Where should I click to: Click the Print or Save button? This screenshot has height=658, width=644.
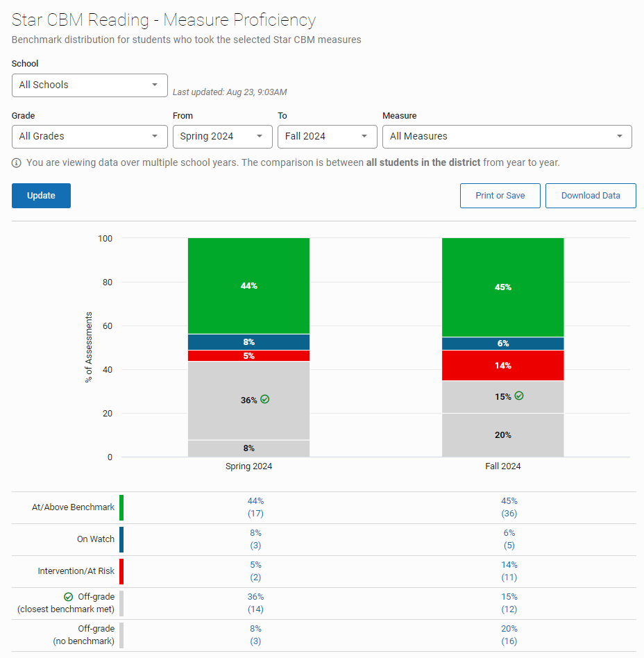tap(500, 195)
